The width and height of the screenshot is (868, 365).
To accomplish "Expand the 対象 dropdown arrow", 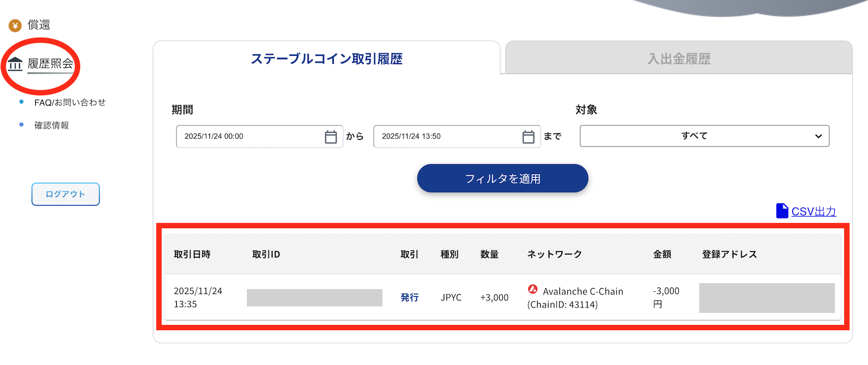I will (818, 136).
